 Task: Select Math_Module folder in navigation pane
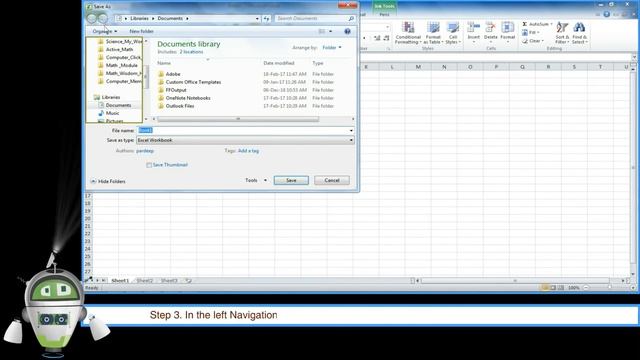point(122,65)
